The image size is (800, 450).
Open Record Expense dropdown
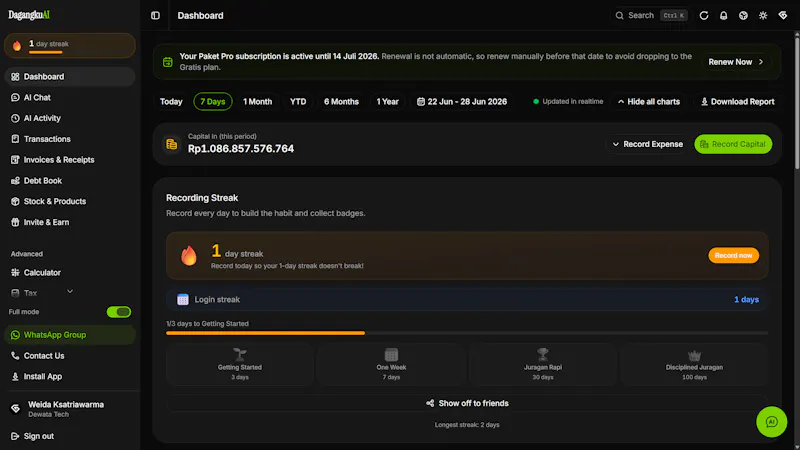click(647, 144)
